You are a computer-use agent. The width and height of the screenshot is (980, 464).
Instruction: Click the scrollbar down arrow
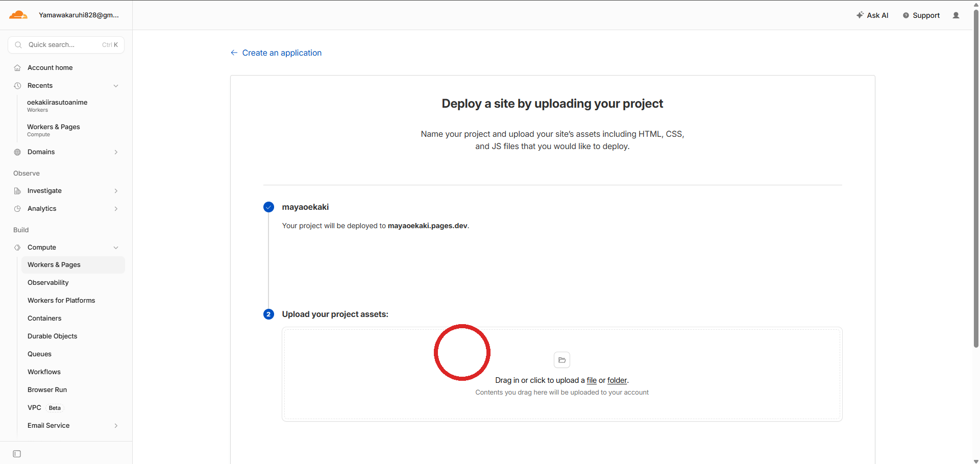tap(976, 461)
